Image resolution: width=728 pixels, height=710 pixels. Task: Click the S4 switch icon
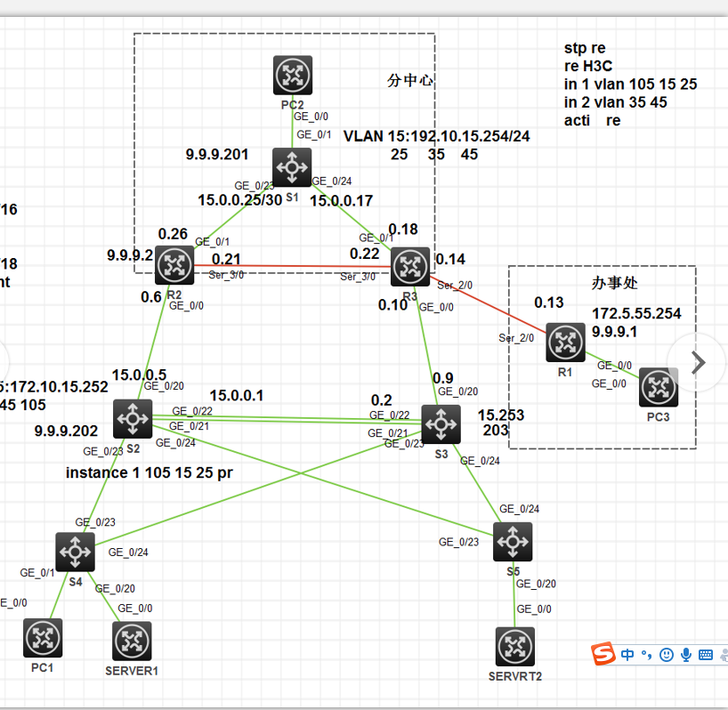76,552
